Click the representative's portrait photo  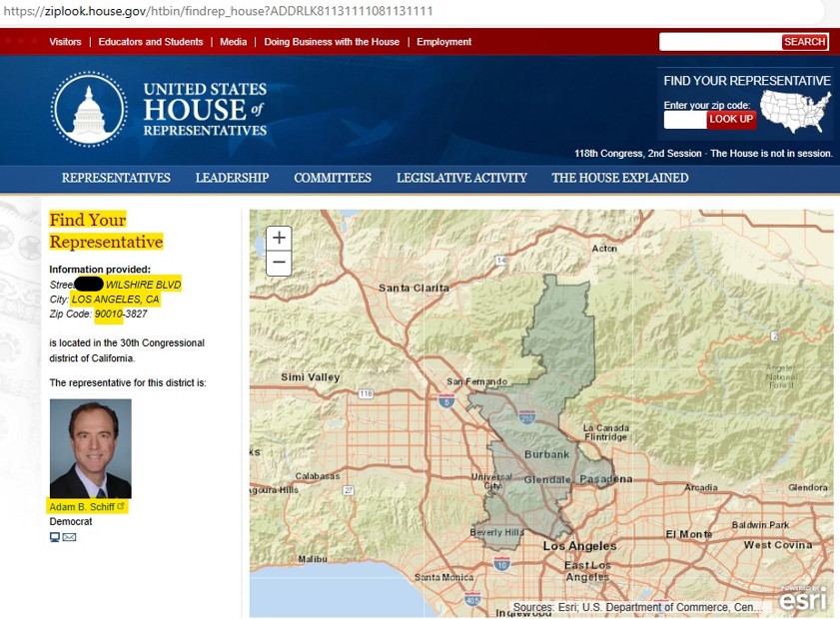tap(91, 448)
